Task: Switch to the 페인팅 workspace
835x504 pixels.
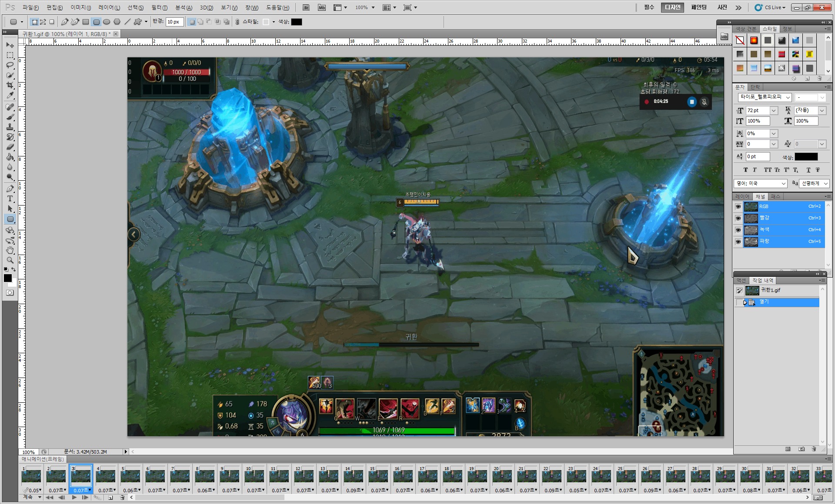Action: coord(699,7)
